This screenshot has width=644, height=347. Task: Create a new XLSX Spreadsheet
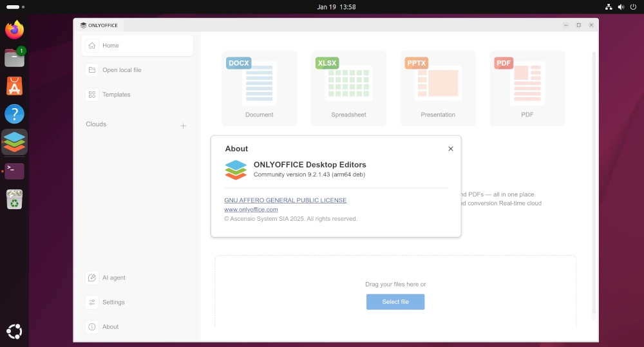click(x=348, y=88)
